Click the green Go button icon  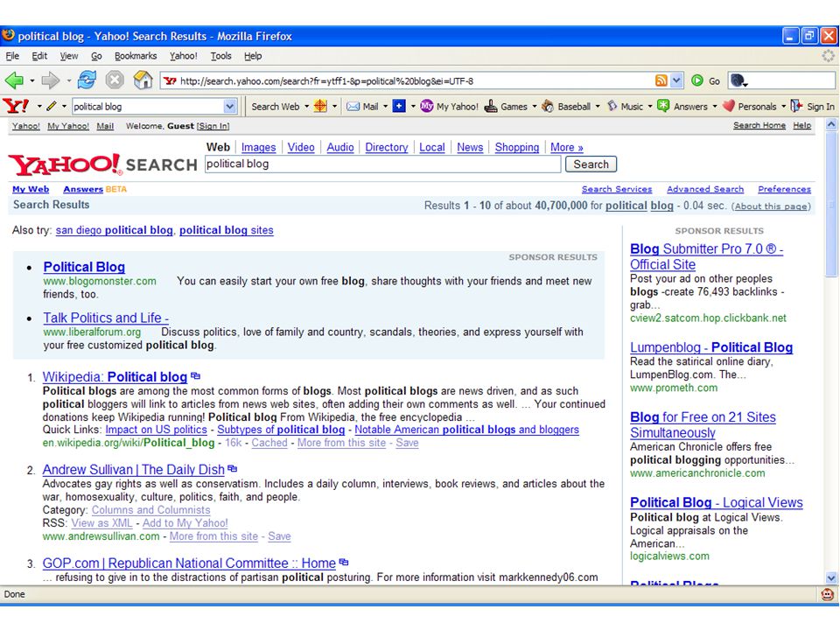tap(697, 80)
